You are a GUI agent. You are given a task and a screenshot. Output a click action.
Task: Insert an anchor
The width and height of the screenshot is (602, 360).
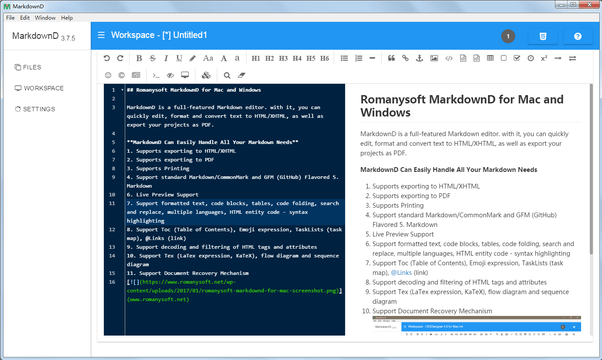419,58
